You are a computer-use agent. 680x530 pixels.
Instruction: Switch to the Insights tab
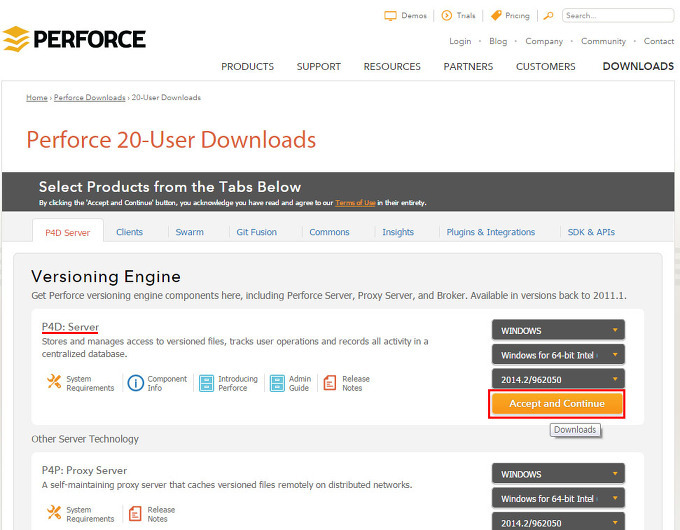click(398, 232)
